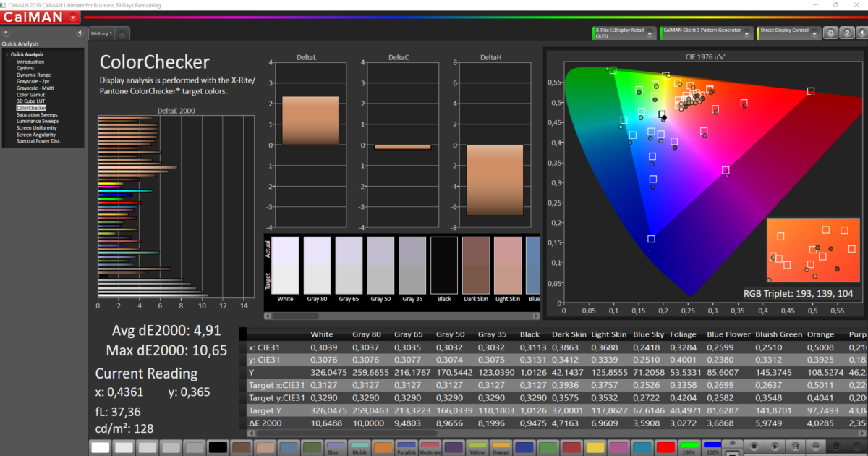868x456 pixels.
Task: Click the Light Skin comparison patch
Action: pyautogui.click(x=508, y=265)
